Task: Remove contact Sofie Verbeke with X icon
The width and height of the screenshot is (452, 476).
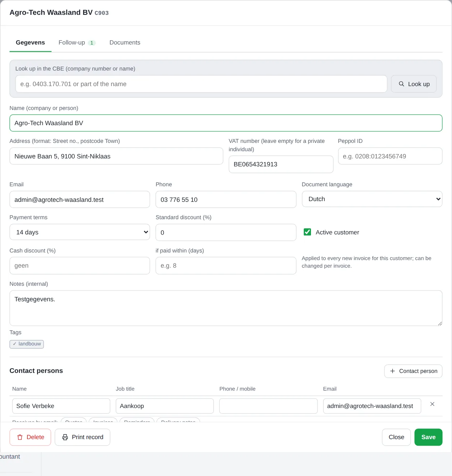Action: pos(432,404)
